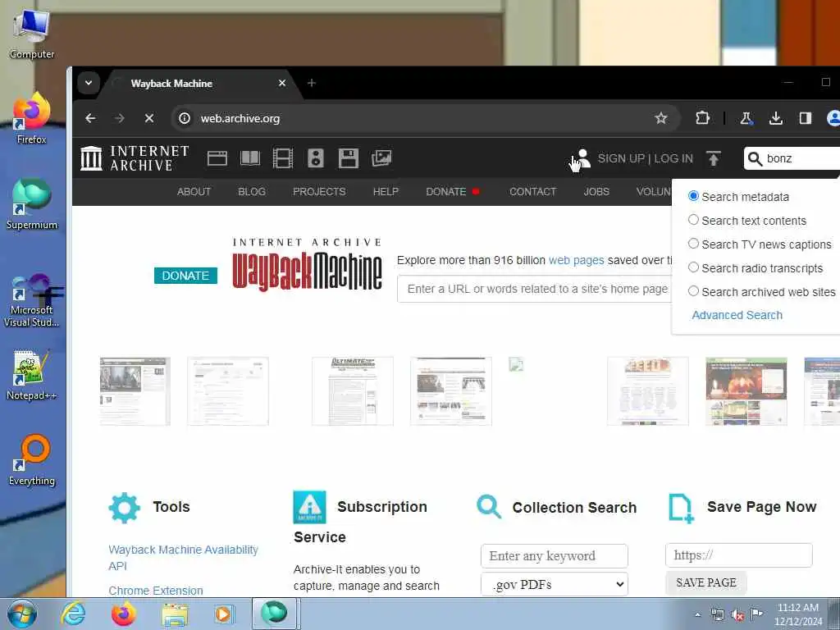The height and width of the screenshot is (630, 840).
Task: Open Notepad++ desktop shortcut
Action: point(32,375)
